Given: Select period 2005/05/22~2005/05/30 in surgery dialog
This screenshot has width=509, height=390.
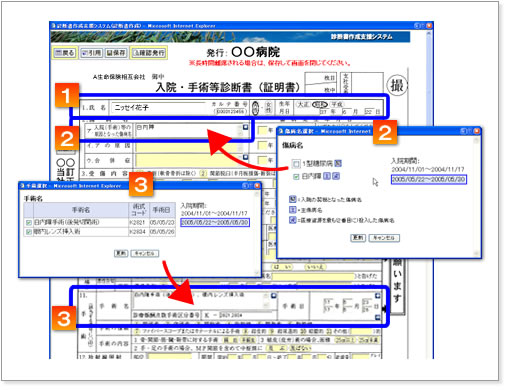Looking at the screenshot, I should point(215,222).
